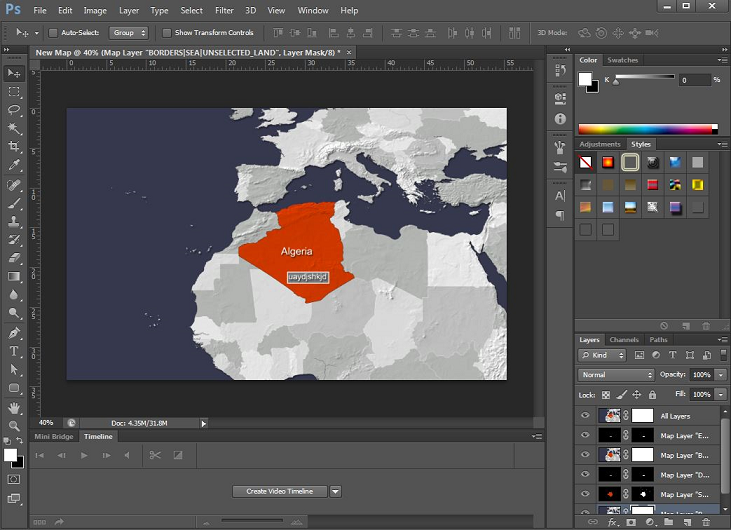Add a layer mask from Layers panel
This screenshot has height=530, width=731.
pyautogui.click(x=631, y=522)
